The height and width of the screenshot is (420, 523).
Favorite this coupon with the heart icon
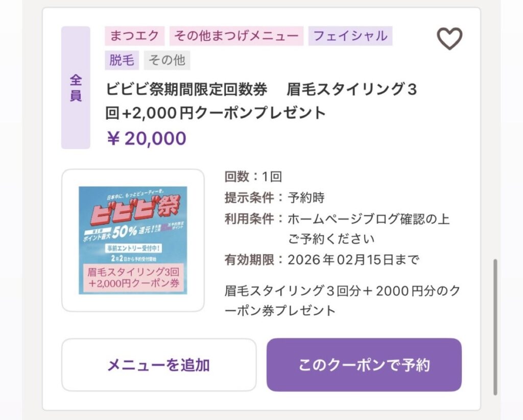coord(449,39)
